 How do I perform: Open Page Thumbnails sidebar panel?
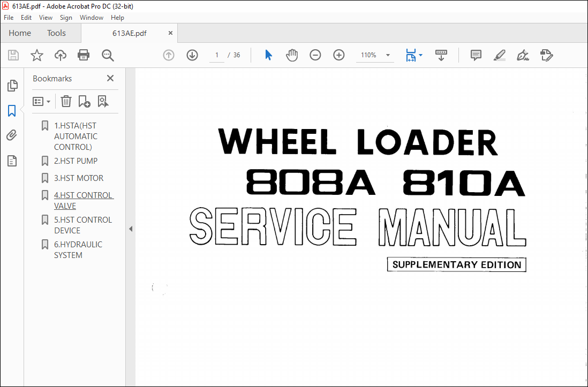pyautogui.click(x=12, y=86)
